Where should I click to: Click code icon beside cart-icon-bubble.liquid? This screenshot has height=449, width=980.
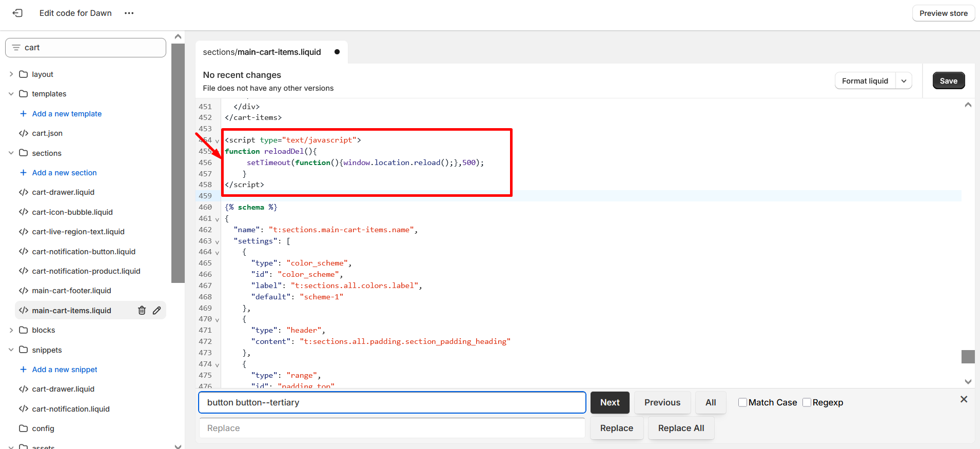click(x=23, y=212)
